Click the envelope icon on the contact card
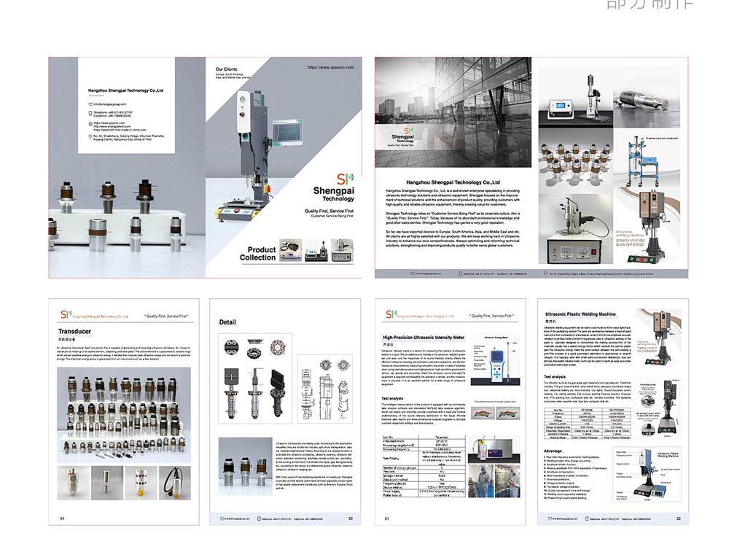Image resolution: width=729 pixels, height=560 pixels. pyautogui.click(x=90, y=106)
